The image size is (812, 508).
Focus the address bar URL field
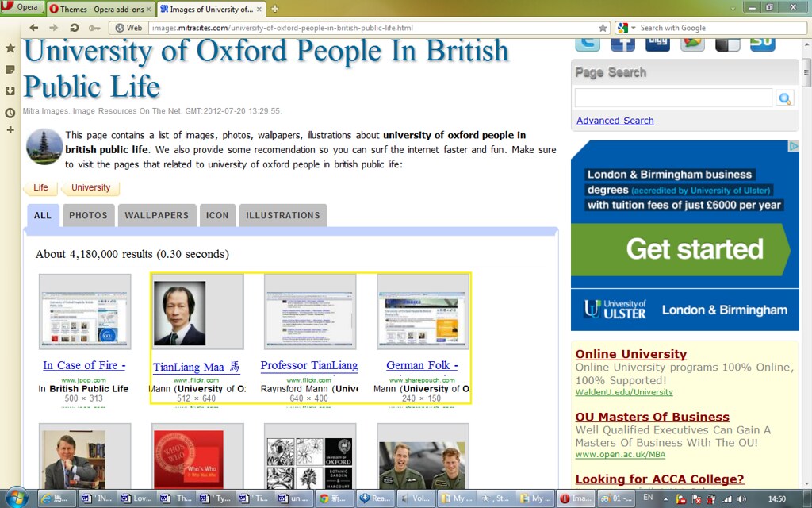point(373,28)
